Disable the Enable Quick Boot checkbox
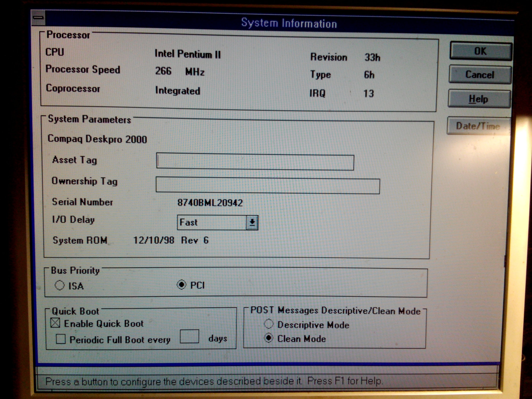Viewport: 532px width, 399px height. pos(55,323)
